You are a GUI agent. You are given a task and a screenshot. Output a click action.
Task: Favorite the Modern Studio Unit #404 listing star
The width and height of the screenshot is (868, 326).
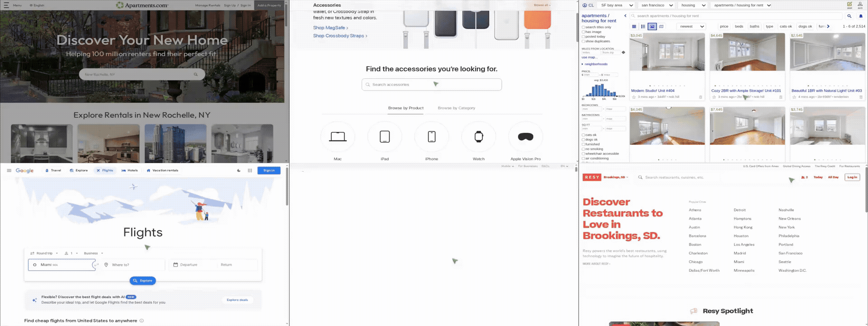[x=634, y=97]
